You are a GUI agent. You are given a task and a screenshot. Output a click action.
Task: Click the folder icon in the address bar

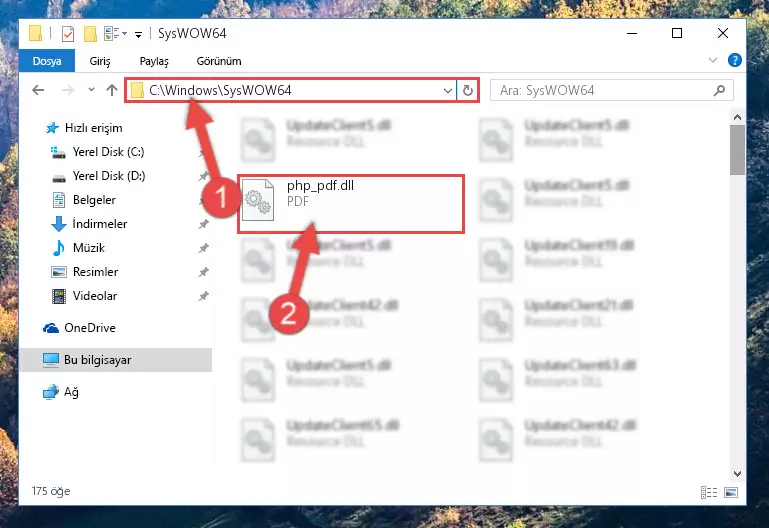click(137, 90)
